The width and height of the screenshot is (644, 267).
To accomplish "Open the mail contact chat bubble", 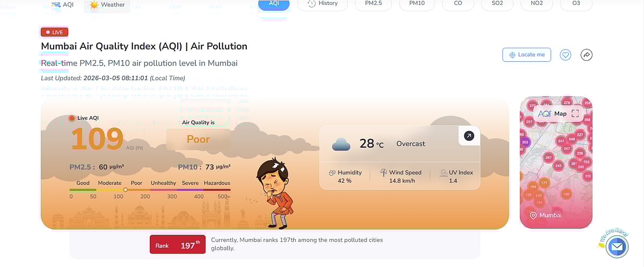I will [617, 247].
